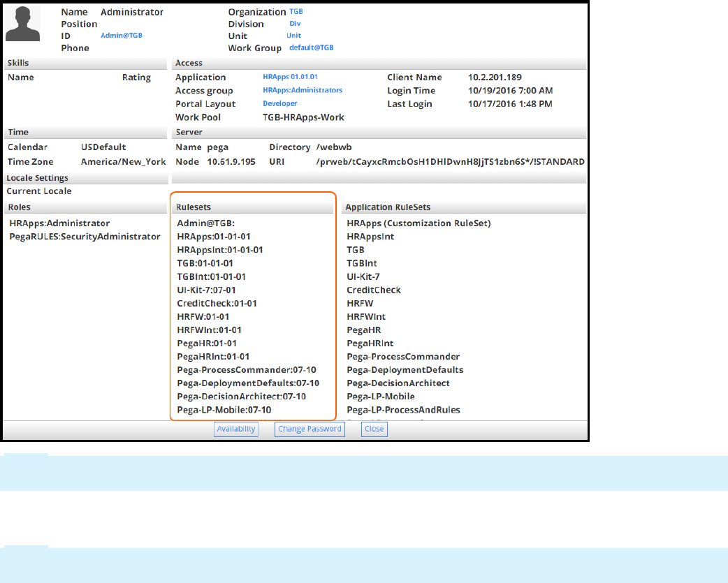Viewport: 728px width, 583px height.
Task: Select the Rating column header under Skills
Action: point(136,78)
